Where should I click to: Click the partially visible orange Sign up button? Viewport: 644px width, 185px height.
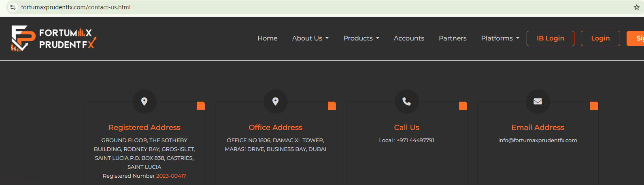point(635,38)
